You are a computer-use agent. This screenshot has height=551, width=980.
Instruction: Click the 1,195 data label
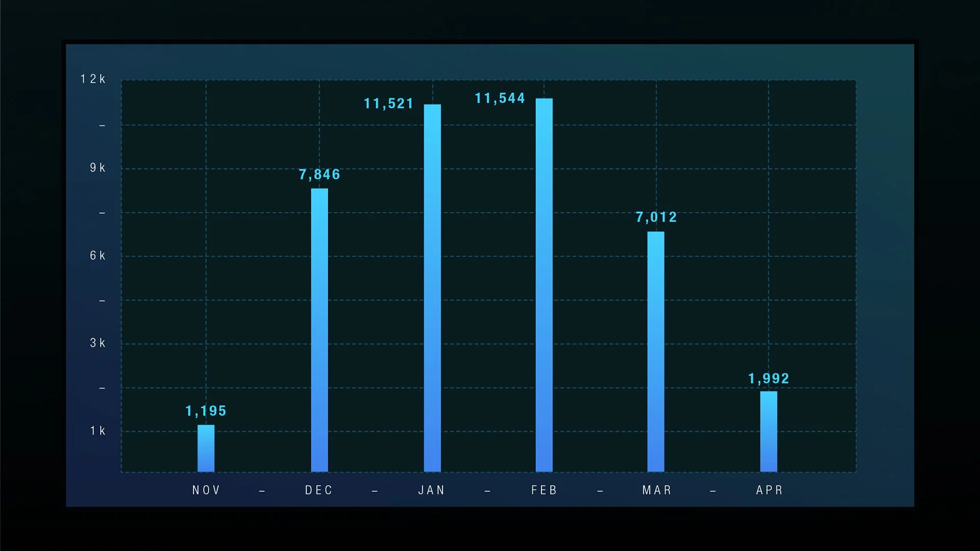click(206, 411)
